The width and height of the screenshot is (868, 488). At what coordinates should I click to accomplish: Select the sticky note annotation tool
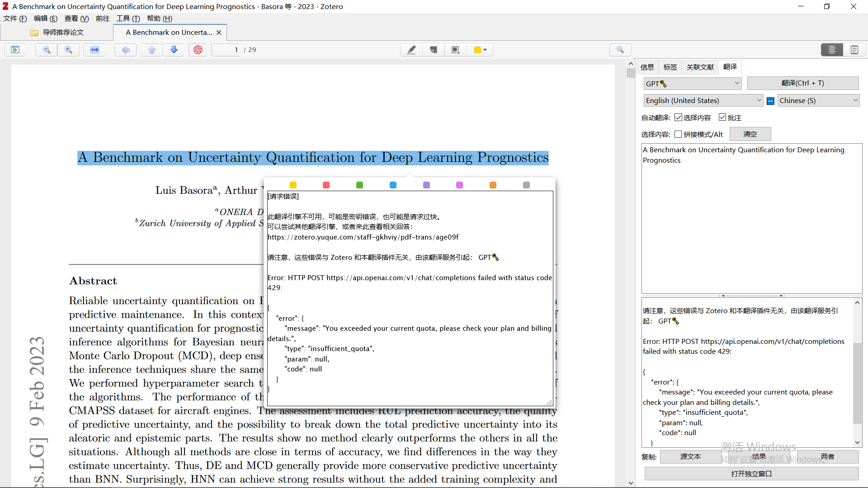(x=433, y=50)
